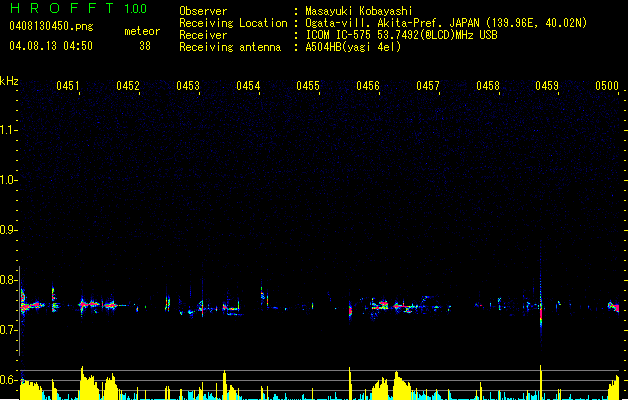This screenshot has width=629, height=400.
Task: Click the Receiving antenna label
Action: click(x=230, y=47)
